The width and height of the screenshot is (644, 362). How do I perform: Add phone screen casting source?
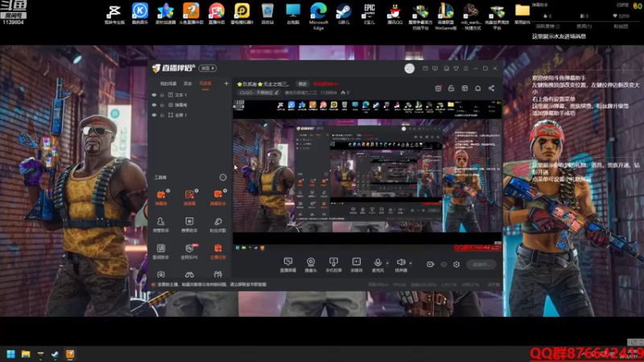pos(333,265)
